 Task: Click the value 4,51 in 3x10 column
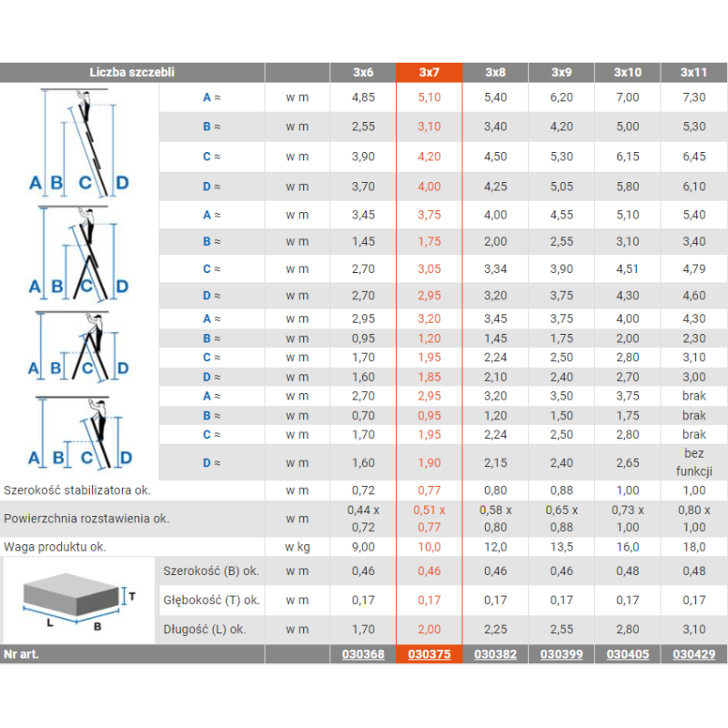point(628,268)
